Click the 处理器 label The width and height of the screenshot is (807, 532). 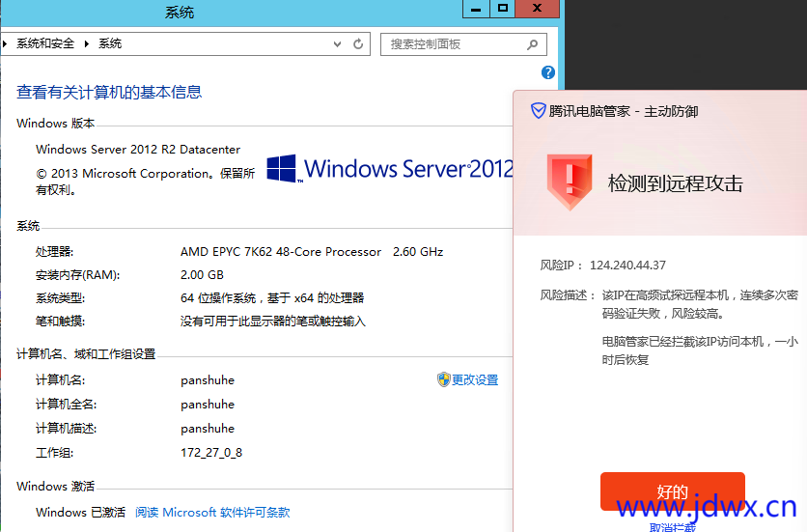55,252
